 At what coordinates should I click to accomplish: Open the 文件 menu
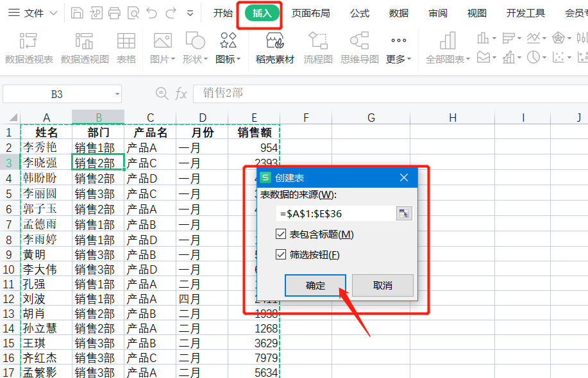pos(33,13)
